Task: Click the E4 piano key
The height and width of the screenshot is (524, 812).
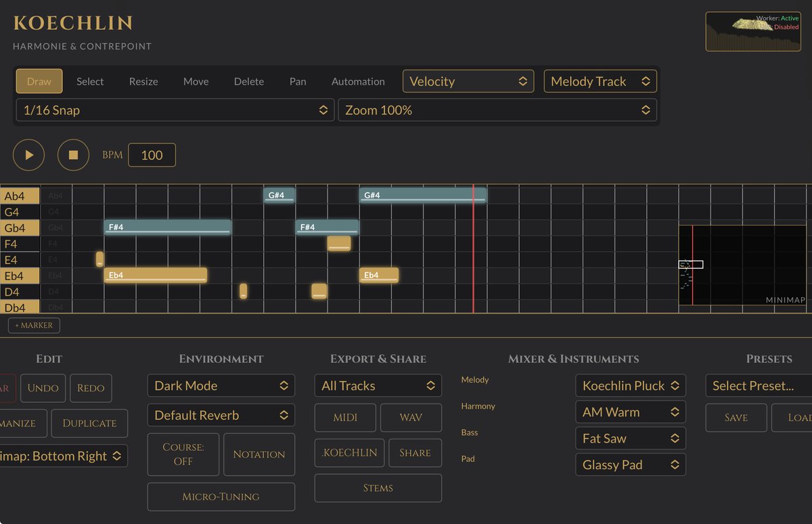Action: 20,260
